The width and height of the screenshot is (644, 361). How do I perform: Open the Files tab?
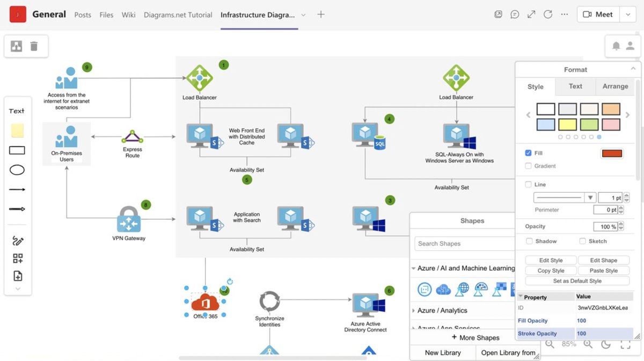coord(106,15)
